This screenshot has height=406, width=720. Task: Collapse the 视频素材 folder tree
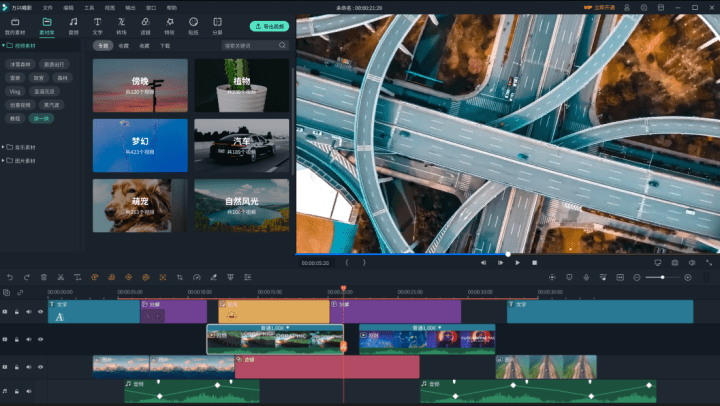(4, 45)
